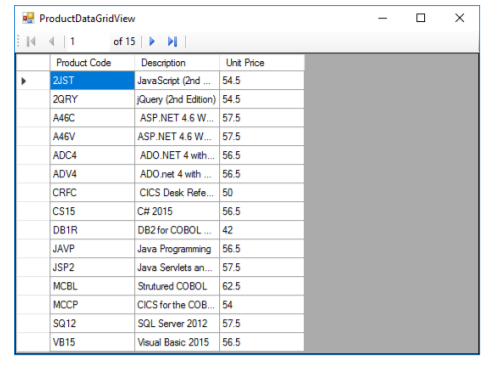The image size is (493, 365).
Task: Maximize the ProductDataGridView window
Action: [421, 18]
